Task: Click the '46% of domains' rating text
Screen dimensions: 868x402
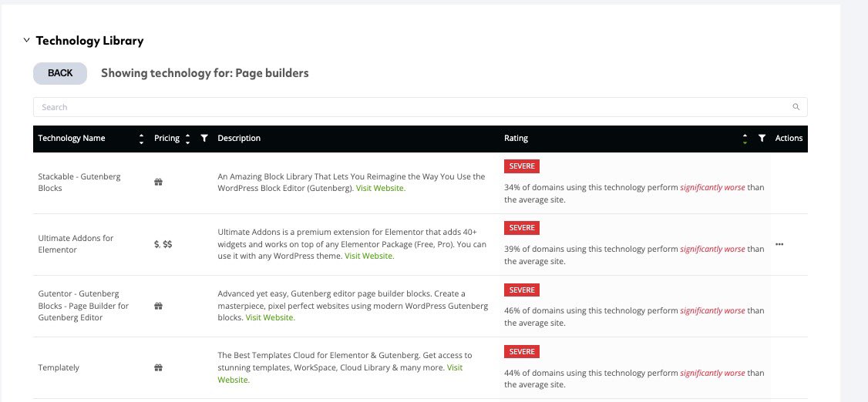Action: (x=634, y=317)
